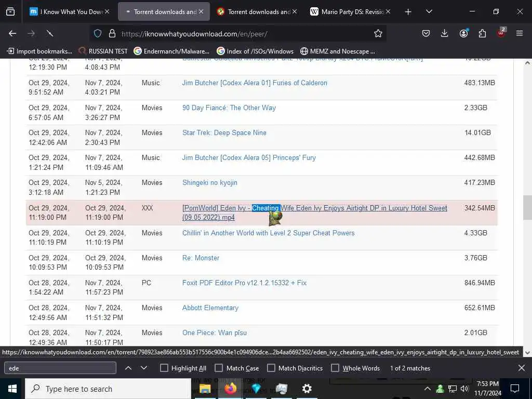Open the tracking protection shield
The image size is (532, 399).
pyautogui.click(x=98, y=33)
